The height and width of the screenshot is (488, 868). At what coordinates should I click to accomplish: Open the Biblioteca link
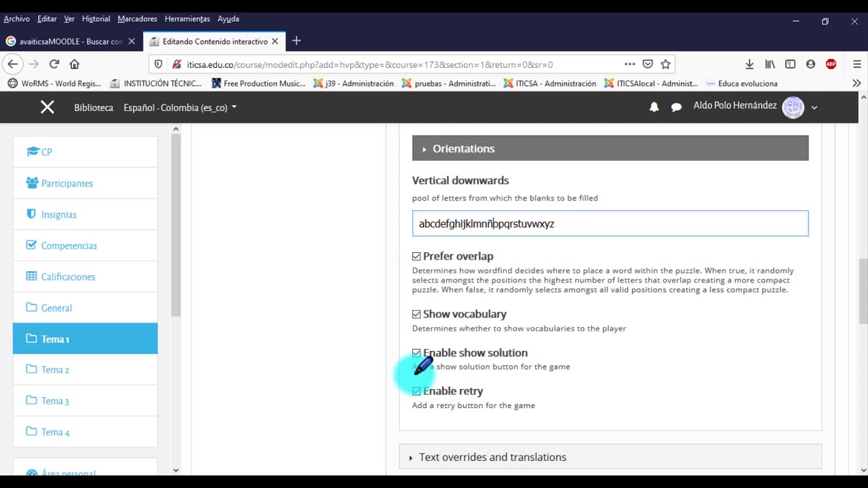click(x=94, y=107)
